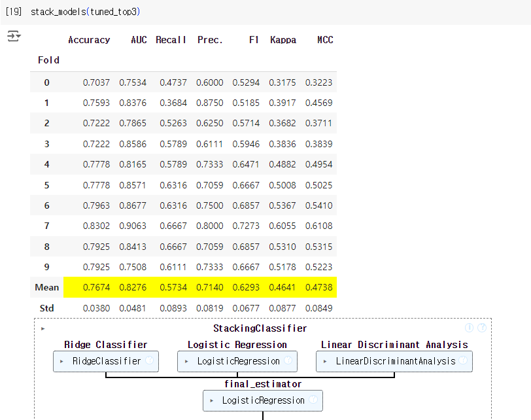Click the final_estimator label
The height and width of the screenshot is (420, 531).
(263, 384)
